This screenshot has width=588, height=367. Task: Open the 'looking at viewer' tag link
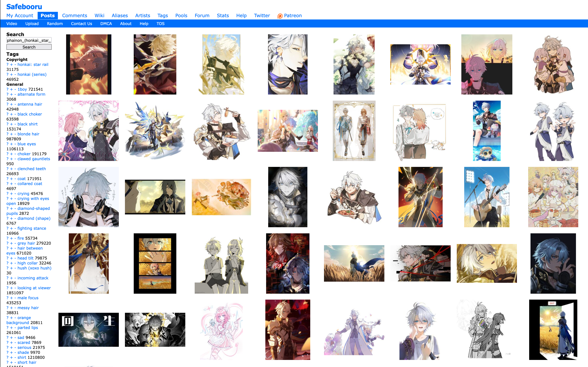tap(34, 288)
